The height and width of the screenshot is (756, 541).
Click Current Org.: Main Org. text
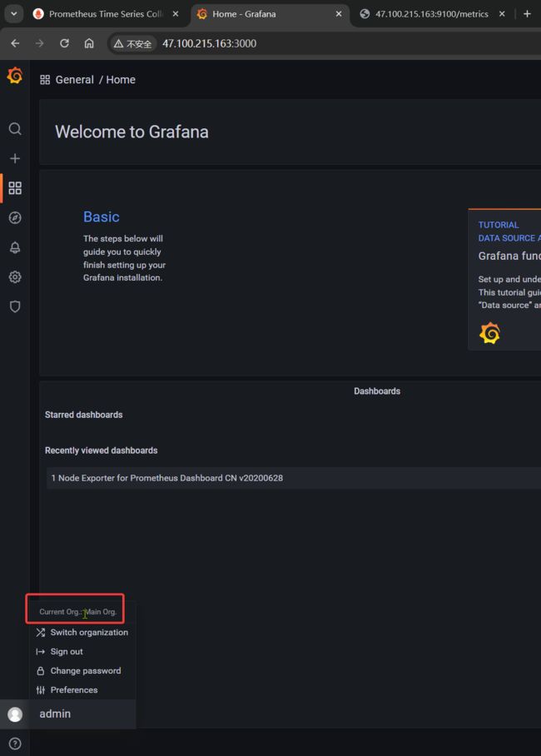point(77,611)
